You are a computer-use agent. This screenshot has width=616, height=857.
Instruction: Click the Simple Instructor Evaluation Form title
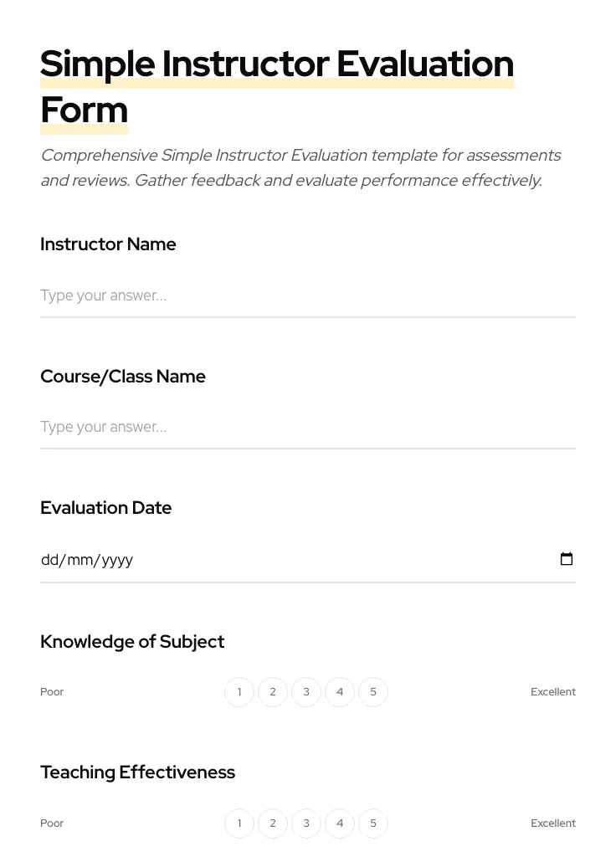(277, 86)
